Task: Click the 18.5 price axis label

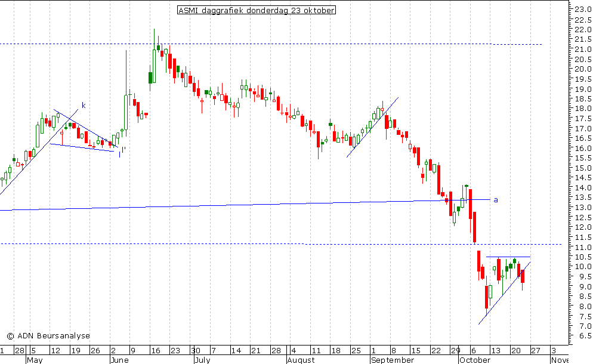Action: pos(583,98)
